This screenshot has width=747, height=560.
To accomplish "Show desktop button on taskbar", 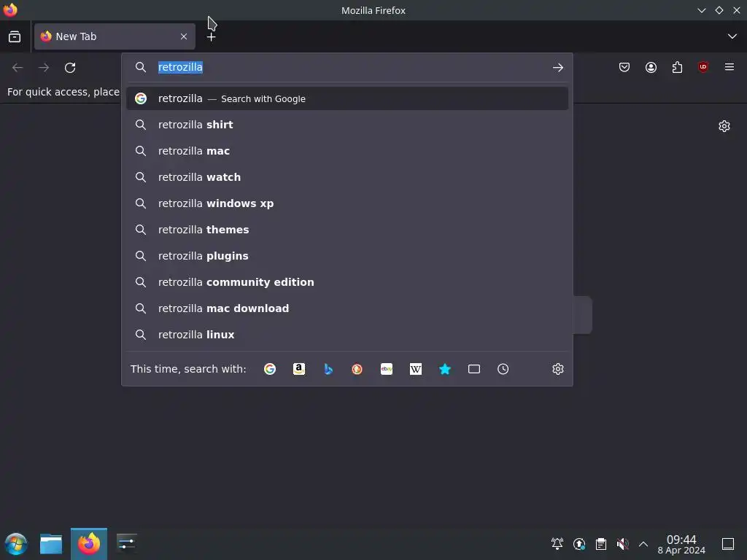I will [x=728, y=544].
